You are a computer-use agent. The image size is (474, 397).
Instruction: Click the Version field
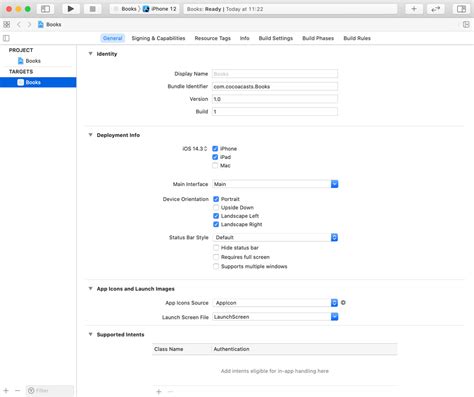click(x=275, y=99)
